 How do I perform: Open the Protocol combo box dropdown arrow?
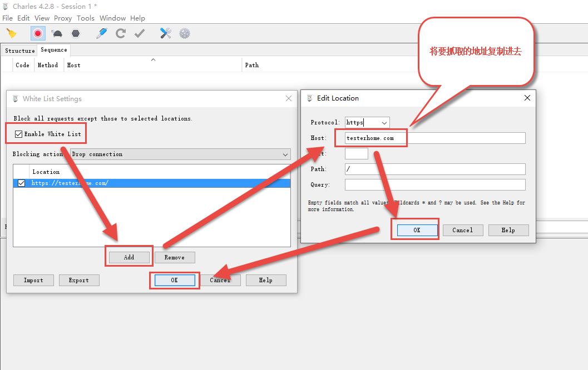coord(384,123)
